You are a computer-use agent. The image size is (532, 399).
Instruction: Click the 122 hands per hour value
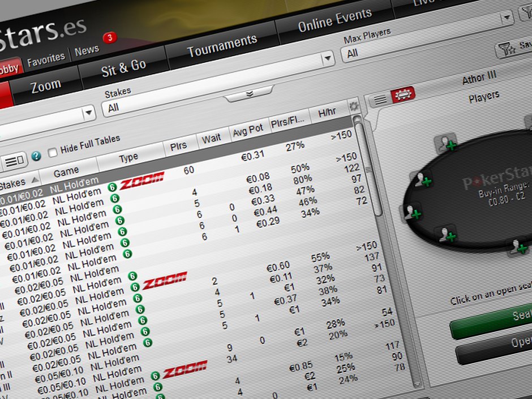[x=352, y=168]
